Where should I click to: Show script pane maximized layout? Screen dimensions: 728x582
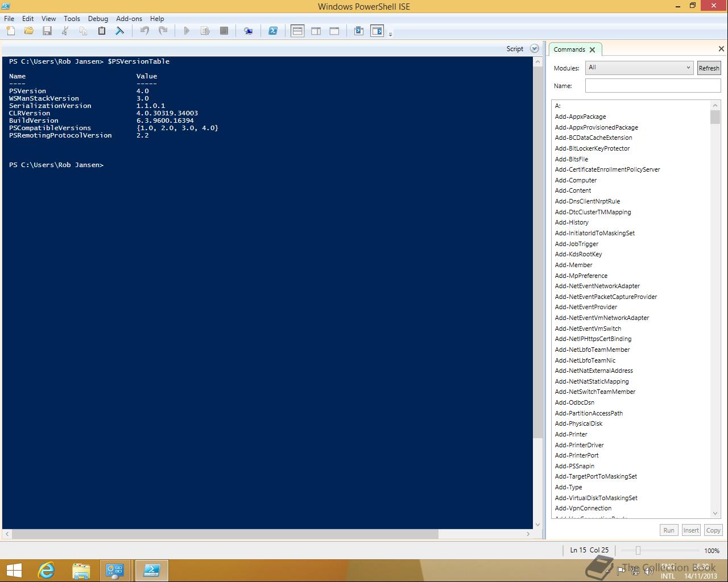(x=334, y=31)
